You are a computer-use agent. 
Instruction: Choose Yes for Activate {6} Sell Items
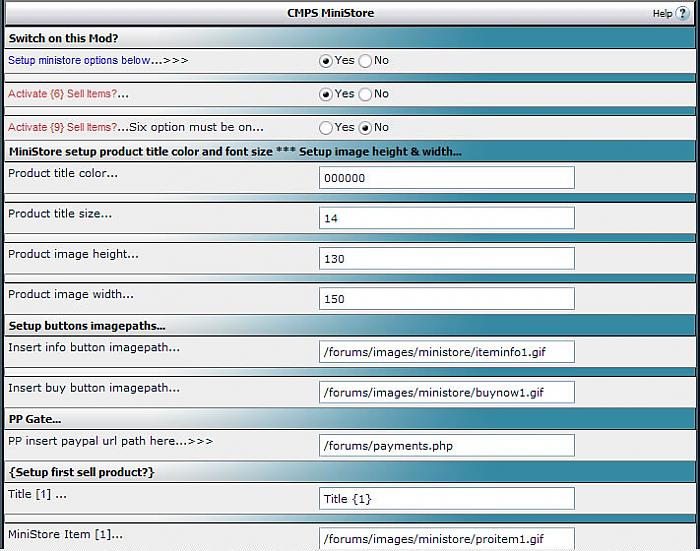(326, 95)
